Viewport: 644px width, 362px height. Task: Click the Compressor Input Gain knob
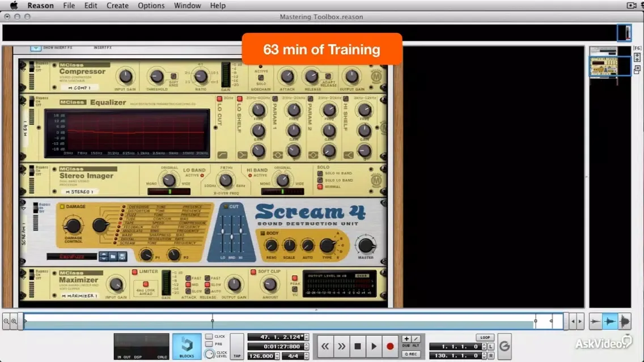[x=125, y=76]
